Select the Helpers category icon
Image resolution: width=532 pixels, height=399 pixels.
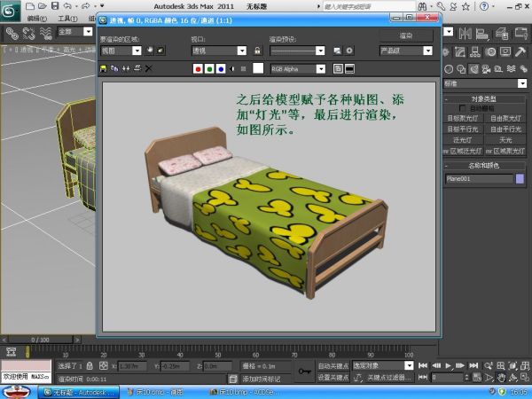[x=498, y=69]
